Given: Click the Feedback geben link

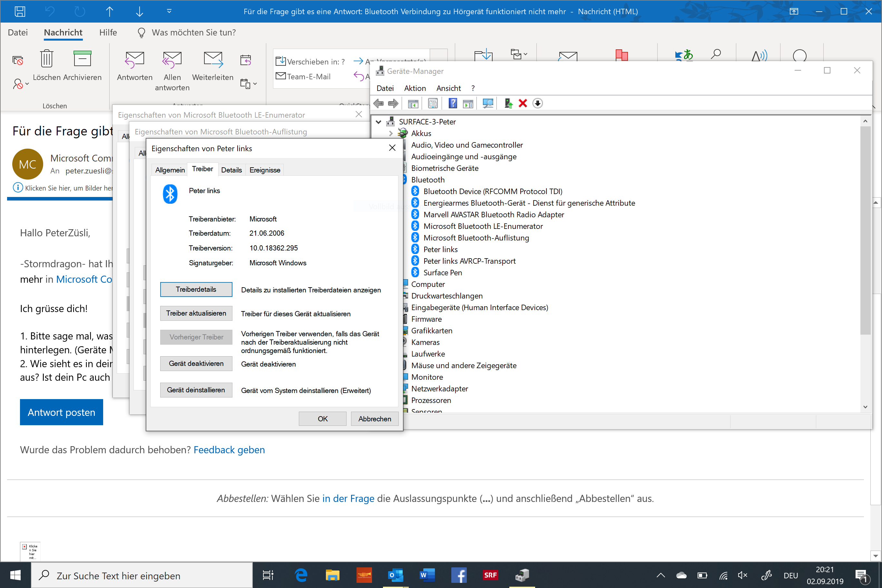Looking at the screenshot, I should (x=229, y=450).
